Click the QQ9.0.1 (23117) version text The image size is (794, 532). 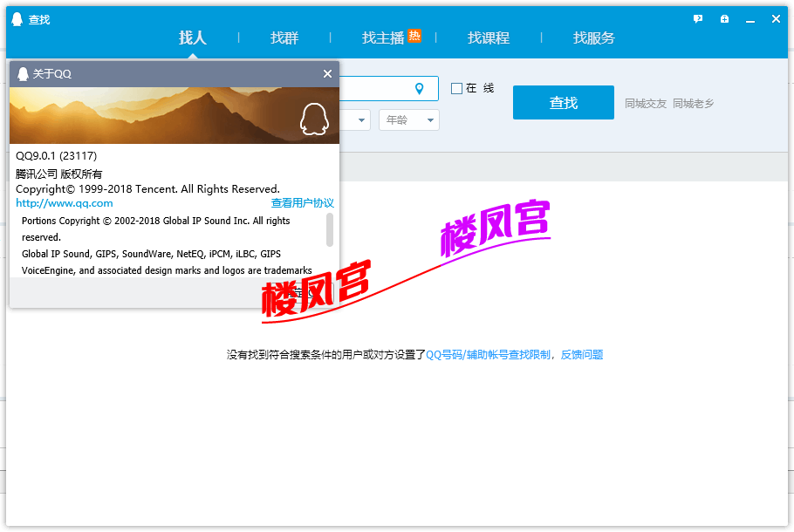(x=56, y=156)
